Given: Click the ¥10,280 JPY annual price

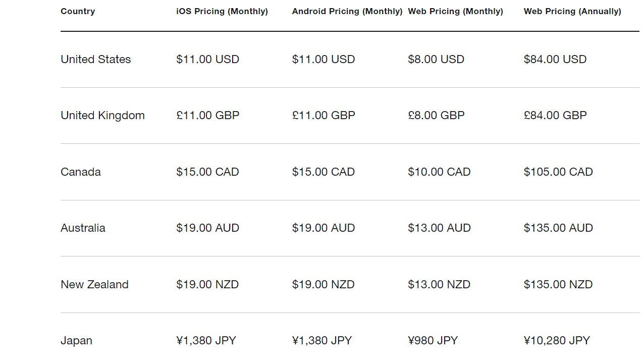Looking at the screenshot, I should 557,341.
